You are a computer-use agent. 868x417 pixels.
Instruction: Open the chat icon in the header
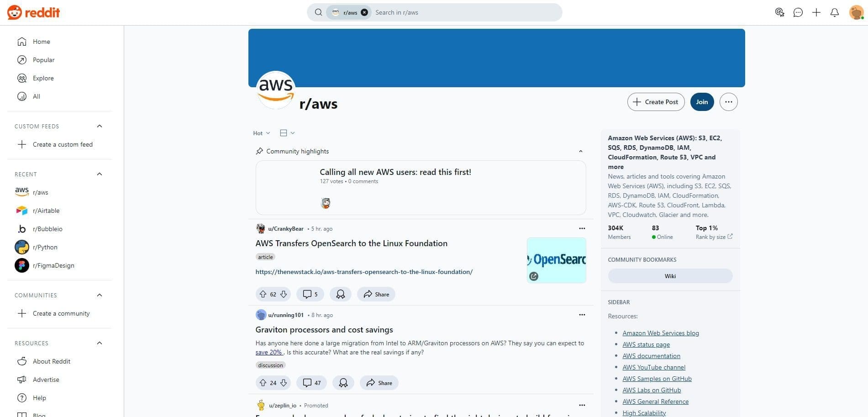pos(798,12)
